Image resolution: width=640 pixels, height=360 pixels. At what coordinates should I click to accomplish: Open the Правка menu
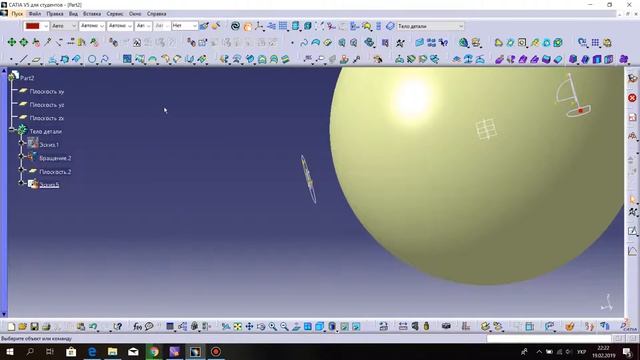tap(55, 13)
